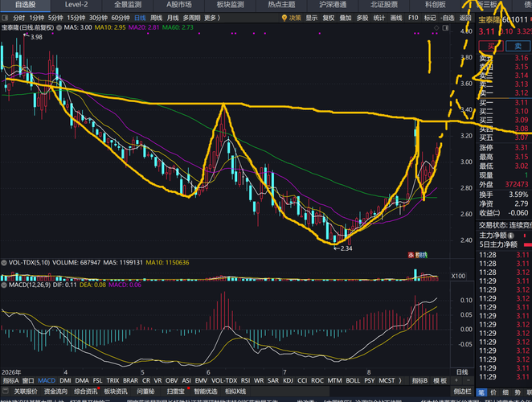Viewport: 532px width, 402px height.
Task: Select the RSI indicator
Action: 245,380
